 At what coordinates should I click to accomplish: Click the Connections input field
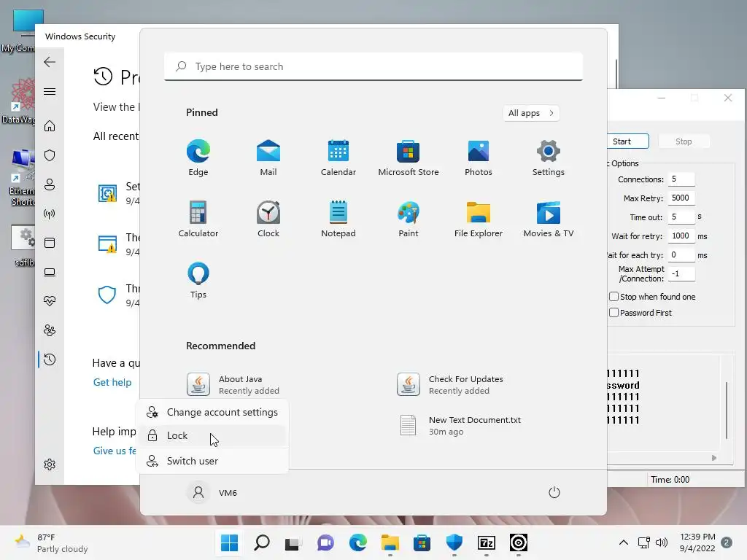pos(681,179)
